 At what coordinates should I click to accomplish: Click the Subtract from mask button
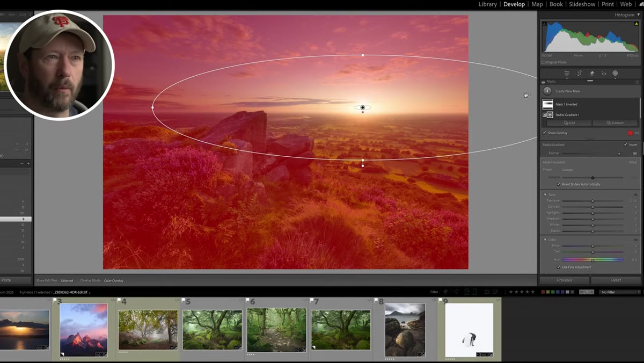[x=616, y=123]
